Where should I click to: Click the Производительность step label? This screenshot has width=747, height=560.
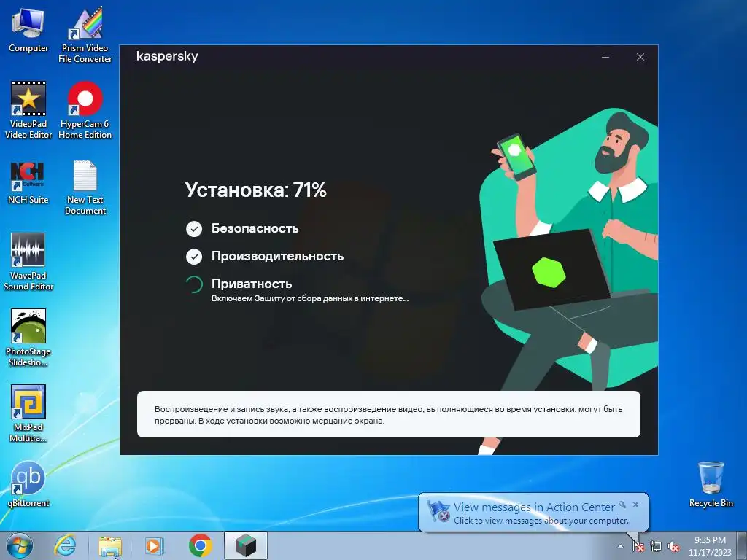[277, 256]
